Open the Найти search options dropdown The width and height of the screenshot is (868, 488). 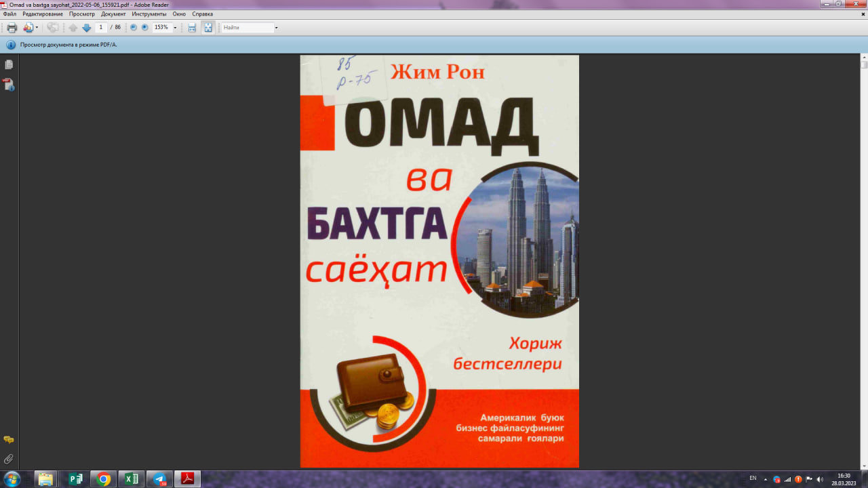[x=277, y=28]
